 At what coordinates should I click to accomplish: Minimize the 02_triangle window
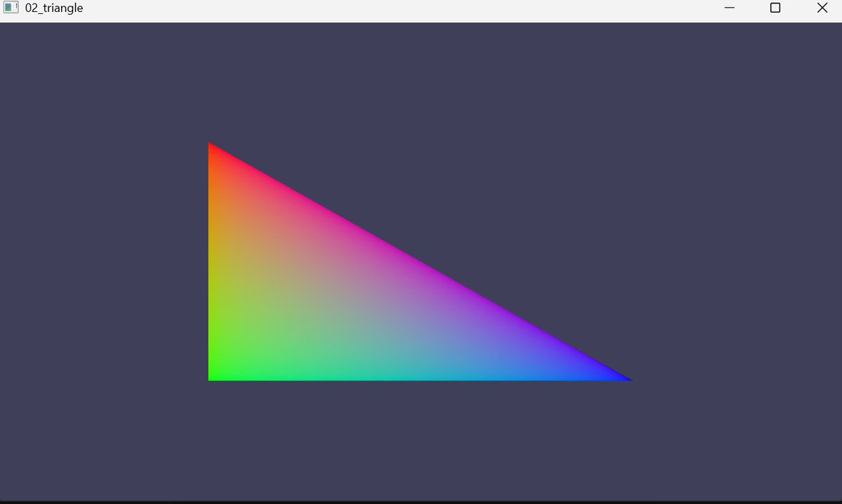tap(729, 8)
